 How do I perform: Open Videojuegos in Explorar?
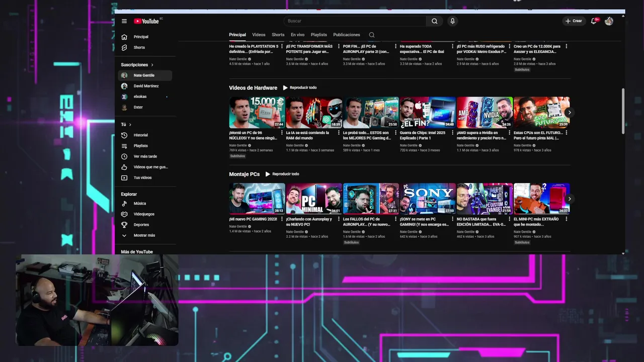(145, 214)
